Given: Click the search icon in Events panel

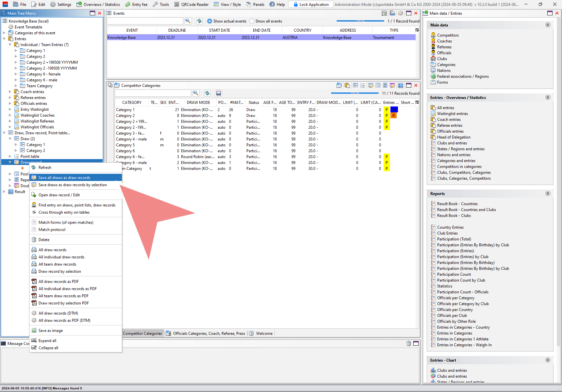Looking at the screenshot, I should tap(188, 21).
